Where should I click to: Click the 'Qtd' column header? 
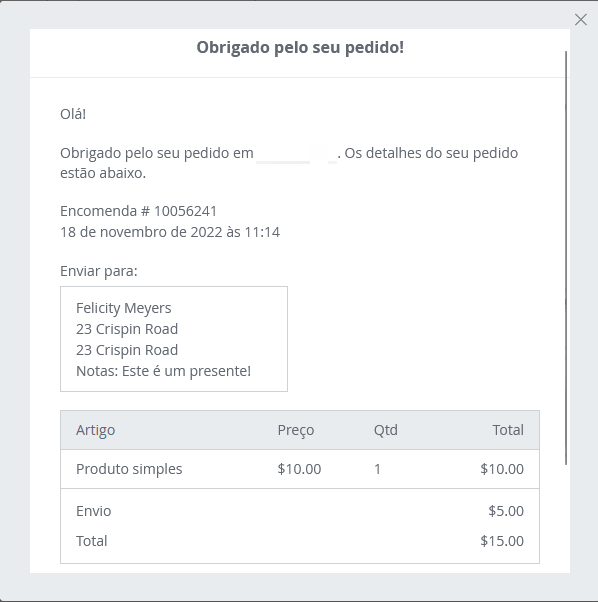tap(386, 430)
